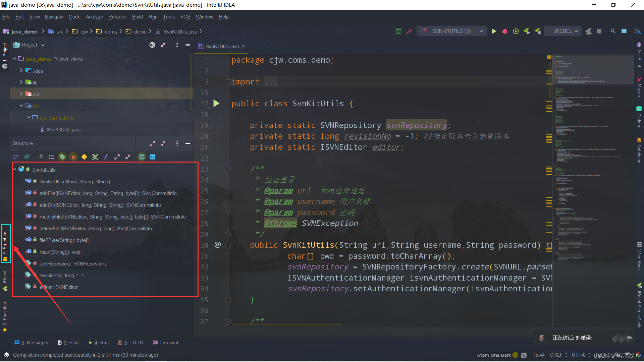Hide the Project panel with minimize dash
The height and width of the screenshot is (362, 644).
click(188, 45)
